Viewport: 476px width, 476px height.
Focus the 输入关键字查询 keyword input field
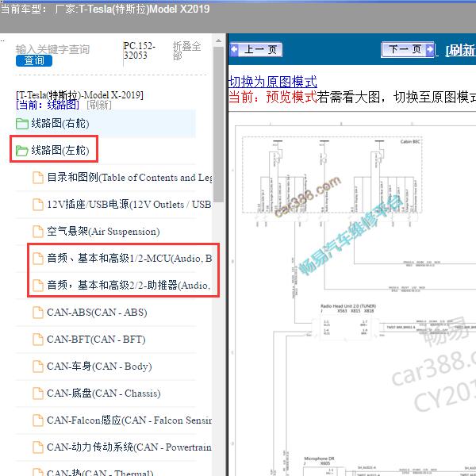pyautogui.click(x=53, y=49)
